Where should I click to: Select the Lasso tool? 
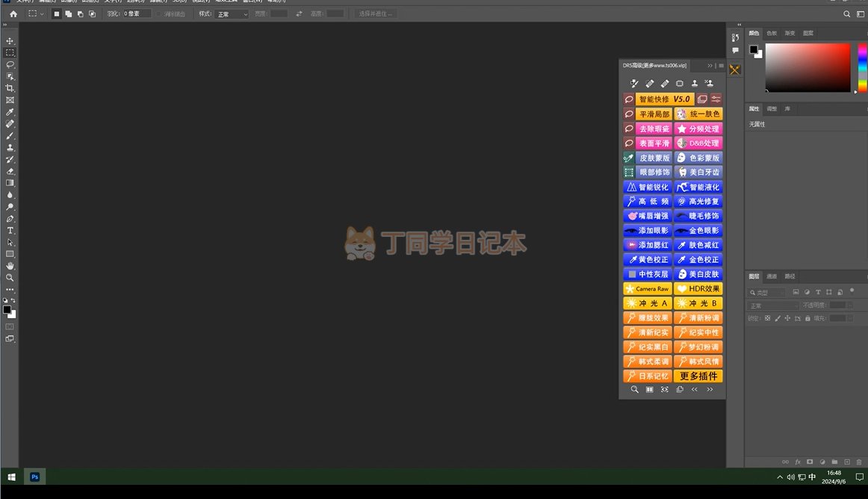tap(10, 65)
